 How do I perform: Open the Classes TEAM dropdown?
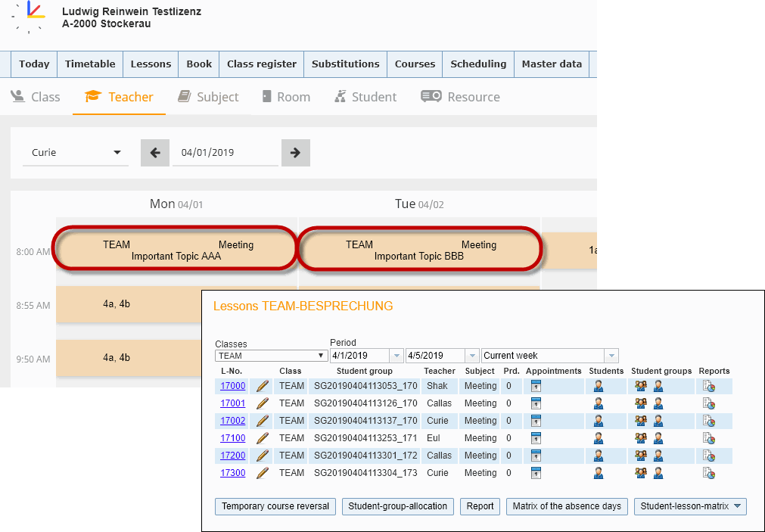271,356
